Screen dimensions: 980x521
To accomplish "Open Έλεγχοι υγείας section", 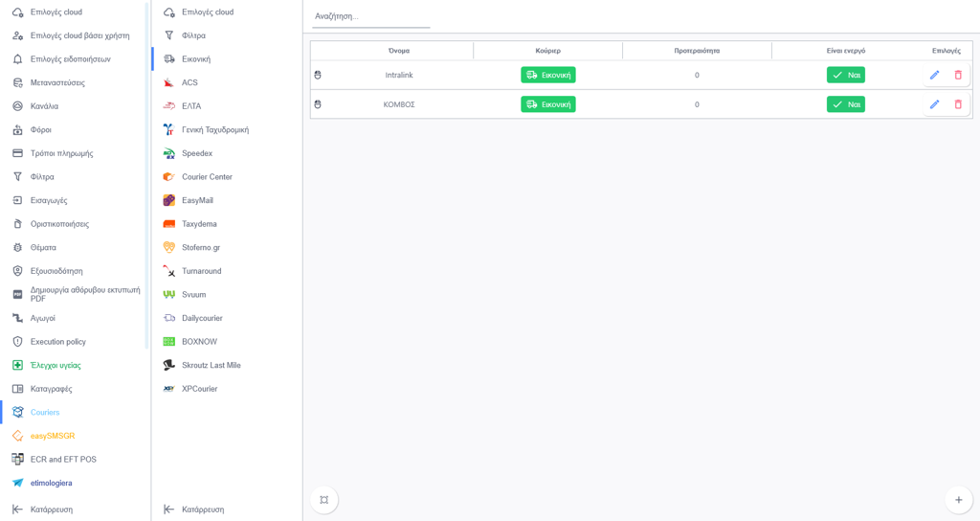I will coord(56,365).
